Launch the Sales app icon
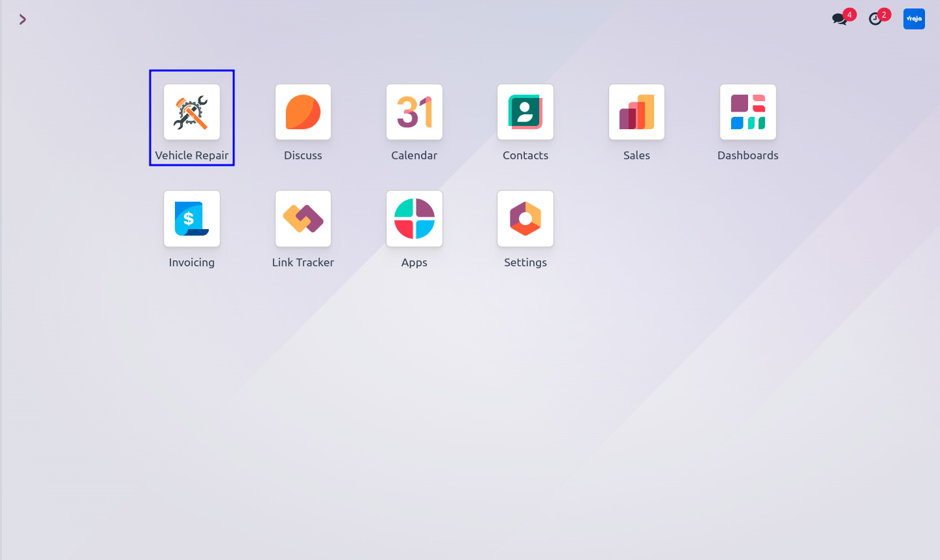This screenshot has width=940, height=560. click(636, 112)
